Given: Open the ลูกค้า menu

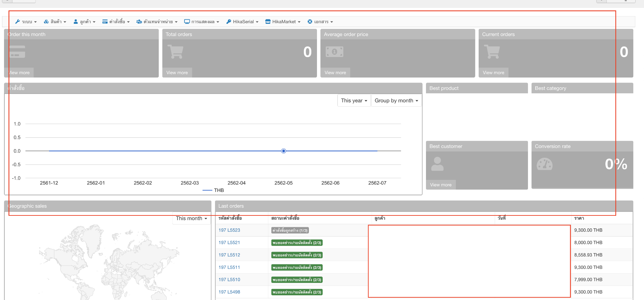Looking at the screenshot, I should (85, 22).
